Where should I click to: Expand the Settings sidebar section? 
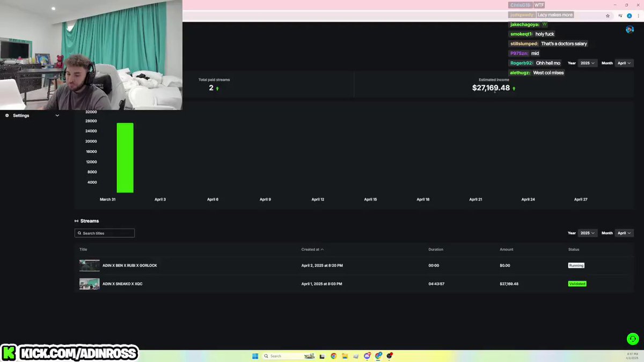[x=57, y=115]
